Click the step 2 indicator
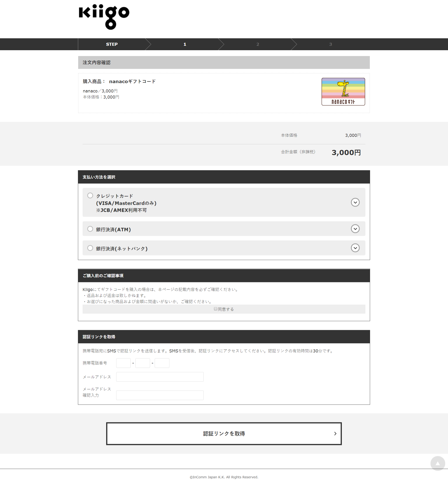The image size is (448, 485). click(258, 44)
